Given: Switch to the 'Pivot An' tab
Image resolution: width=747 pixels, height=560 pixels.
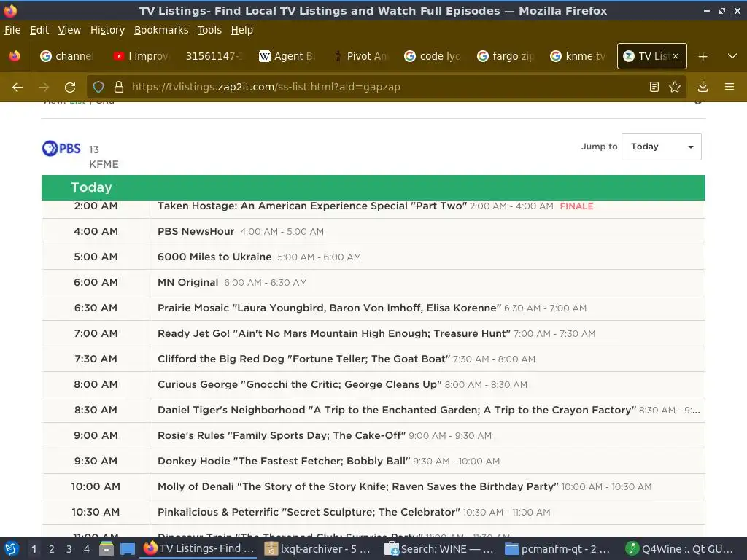Looking at the screenshot, I should pyautogui.click(x=359, y=56).
